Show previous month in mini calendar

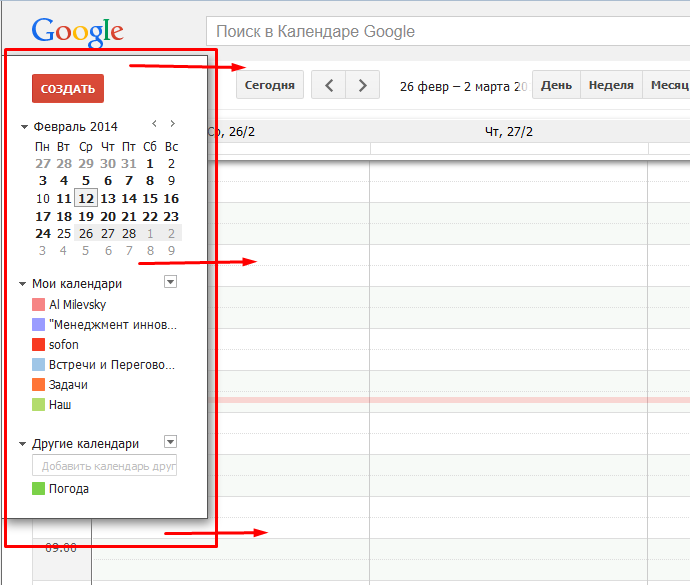pyautogui.click(x=154, y=124)
